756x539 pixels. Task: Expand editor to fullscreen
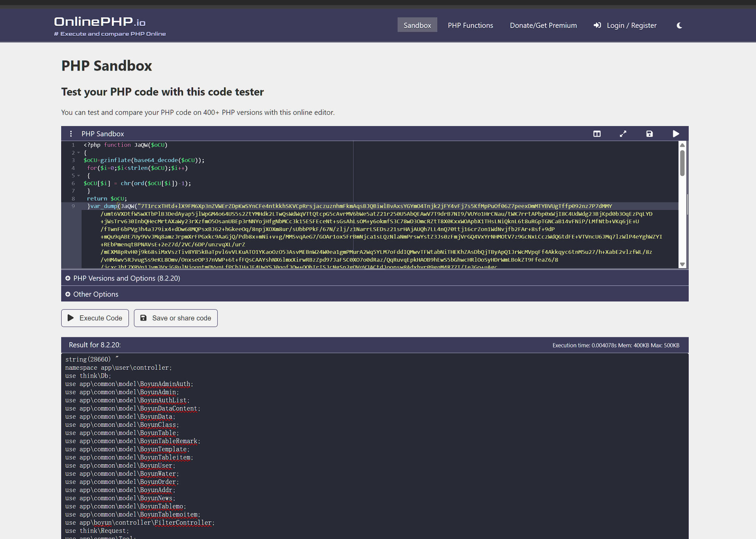coord(623,134)
